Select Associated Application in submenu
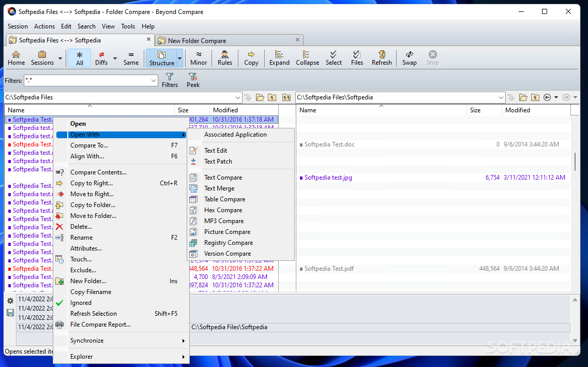Screen dimensions: 588x367 click(241, 135)
